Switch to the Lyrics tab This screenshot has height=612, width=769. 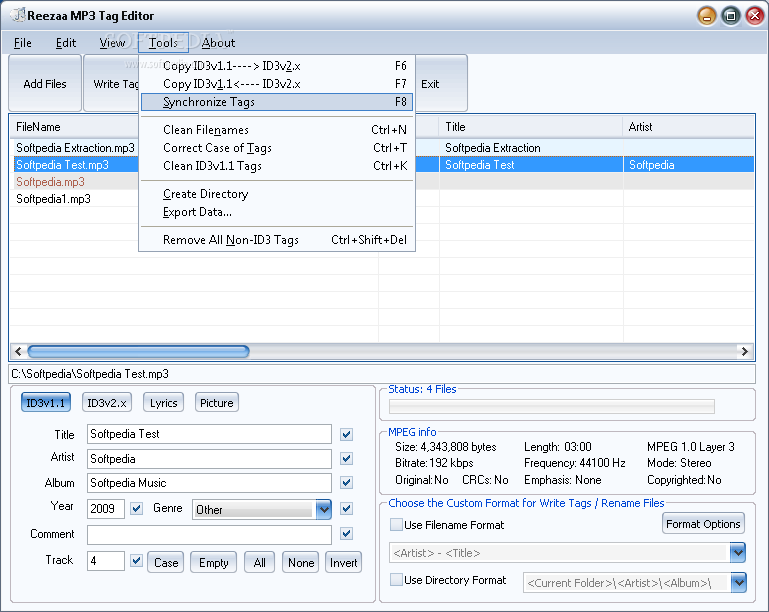coord(164,403)
